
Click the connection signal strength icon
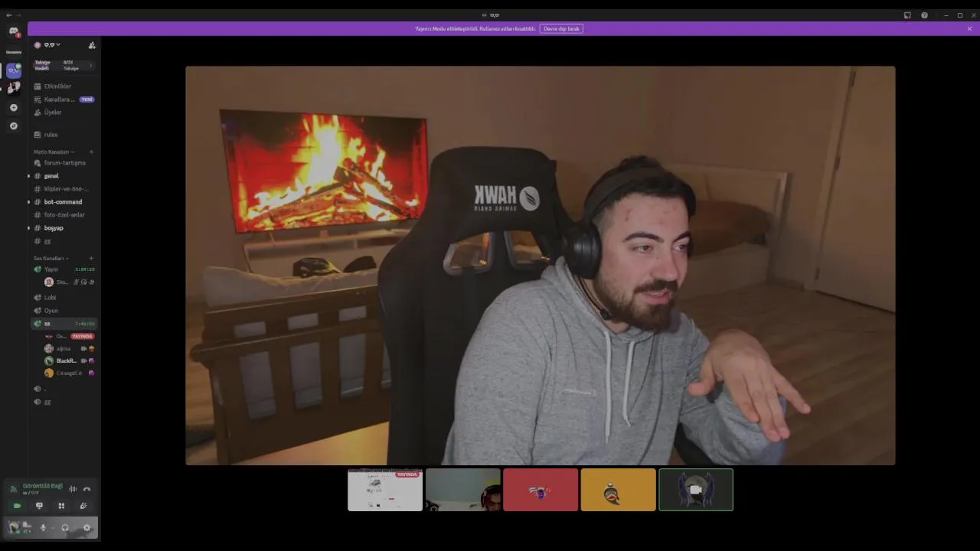click(x=13, y=489)
